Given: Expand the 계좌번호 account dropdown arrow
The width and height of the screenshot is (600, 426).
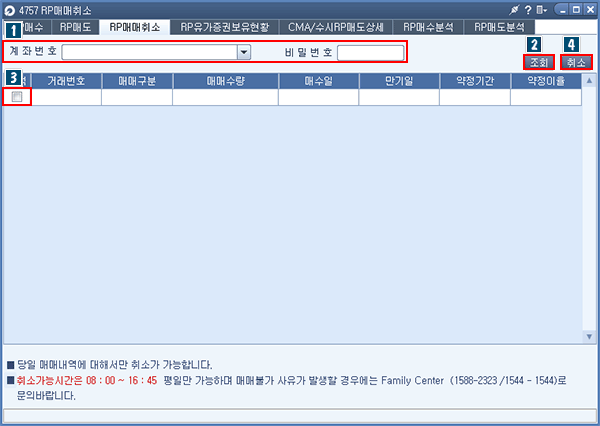Looking at the screenshot, I should click(244, 52).
